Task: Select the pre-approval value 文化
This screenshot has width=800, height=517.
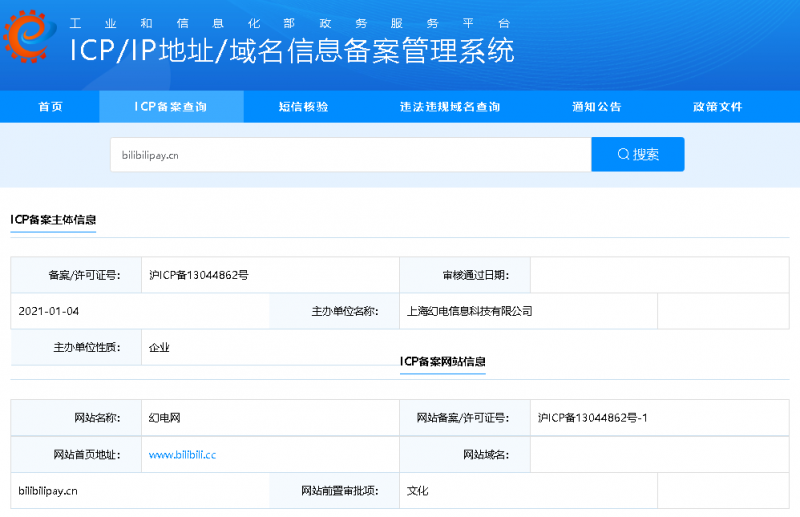Action: click(x=417, y=491)
